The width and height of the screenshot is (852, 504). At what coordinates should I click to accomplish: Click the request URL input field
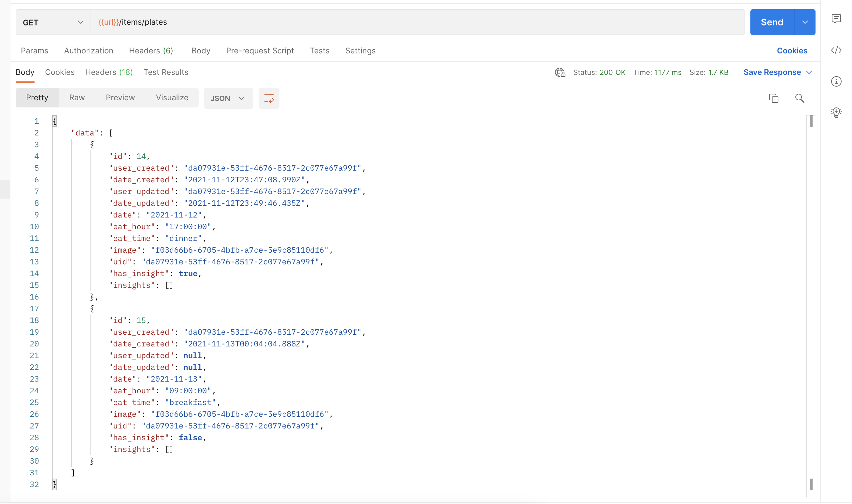[x=418, y=22]
